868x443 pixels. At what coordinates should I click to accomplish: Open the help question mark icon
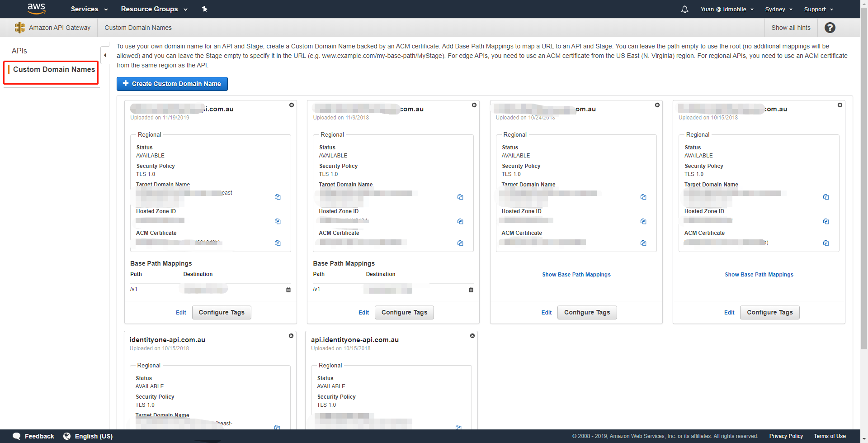[x=830, y=28]
